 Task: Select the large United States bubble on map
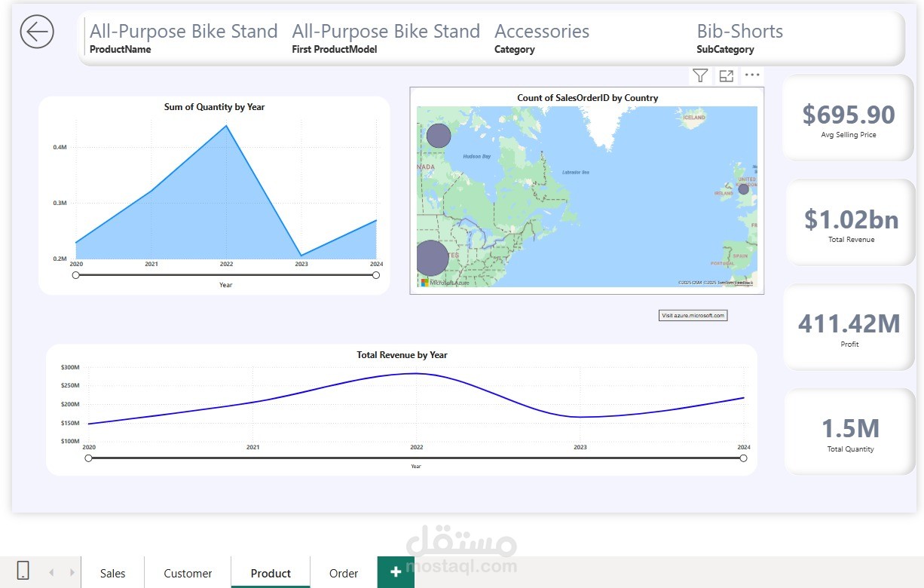pos(431,258)
